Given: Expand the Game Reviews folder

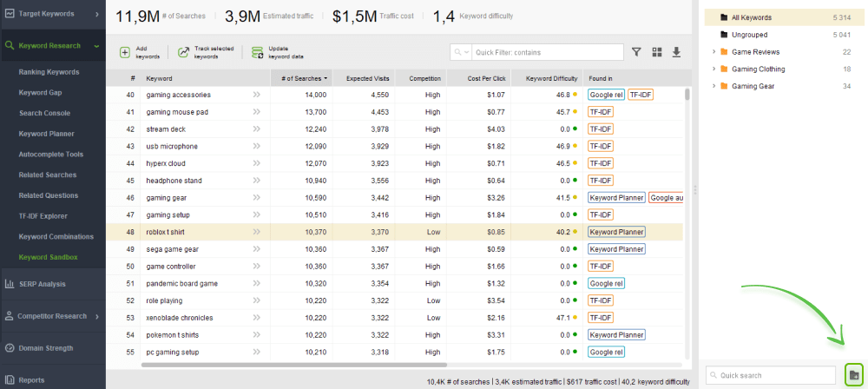Looking at the screenshot, I should click(x=713, y=52).
